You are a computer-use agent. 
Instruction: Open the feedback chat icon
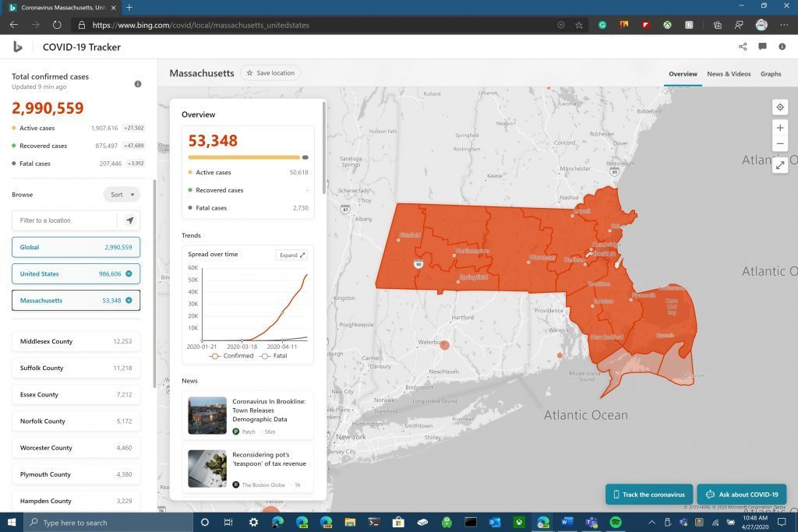coord(762,47)
